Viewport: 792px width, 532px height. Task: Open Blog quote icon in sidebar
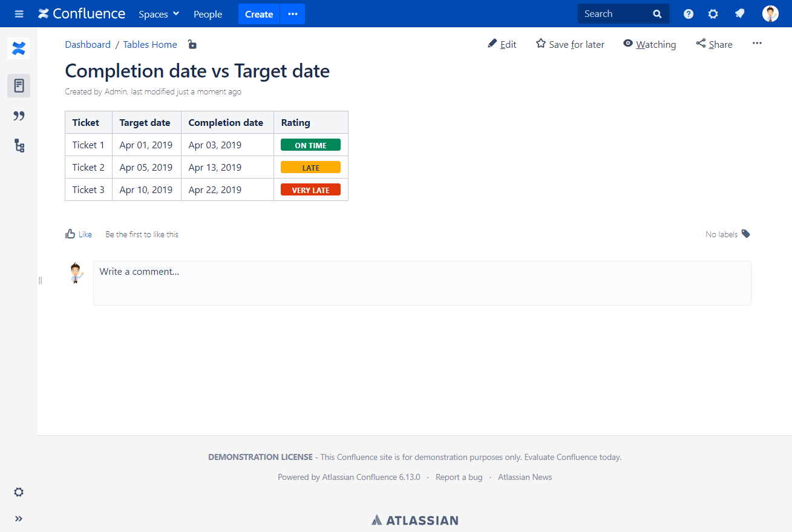coord(19,116)
